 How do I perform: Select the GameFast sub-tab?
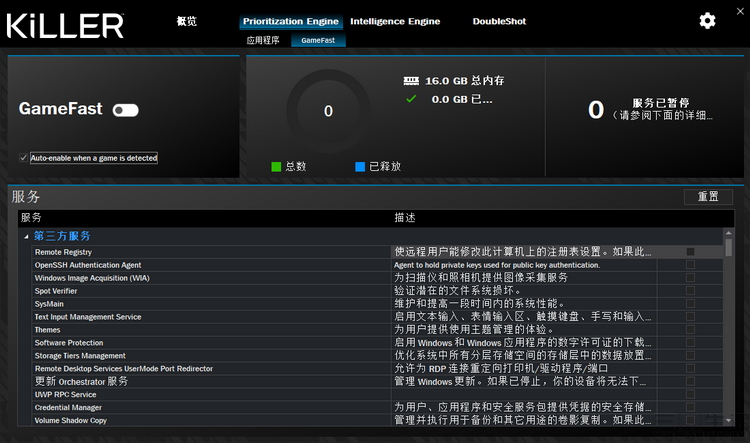coord(318,40)
